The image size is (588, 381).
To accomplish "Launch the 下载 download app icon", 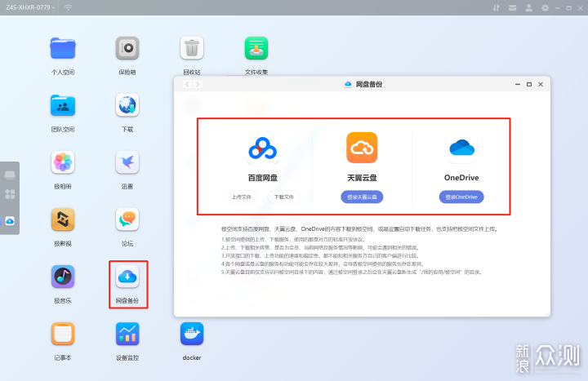I will coord(127,105).
